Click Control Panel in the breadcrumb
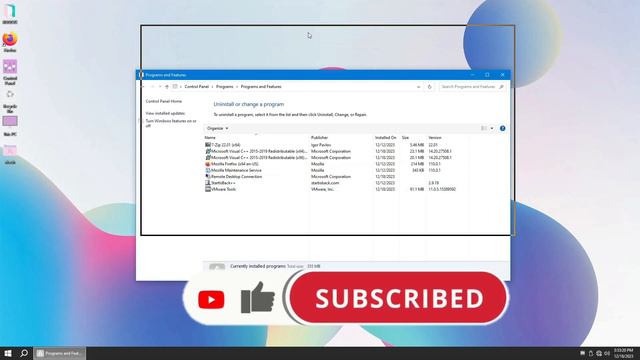 (x=196, y=87)
